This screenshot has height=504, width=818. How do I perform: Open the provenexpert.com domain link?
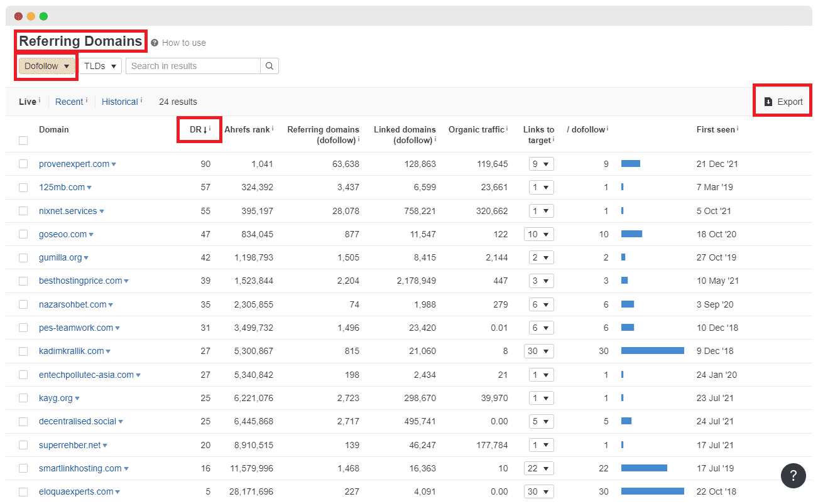tap(74, 164)
